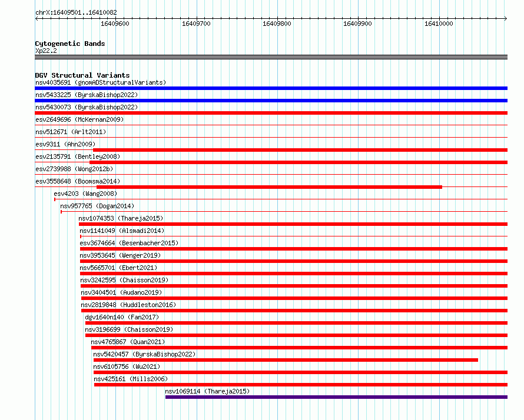
Task: Select esv3674664 (Besenbacher2015) variant
Action: click(x=129, y=243)
